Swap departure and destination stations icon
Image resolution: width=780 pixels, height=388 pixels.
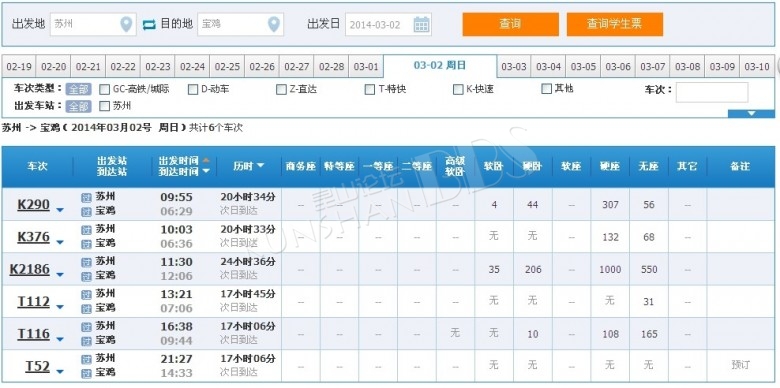pos(149,24)
